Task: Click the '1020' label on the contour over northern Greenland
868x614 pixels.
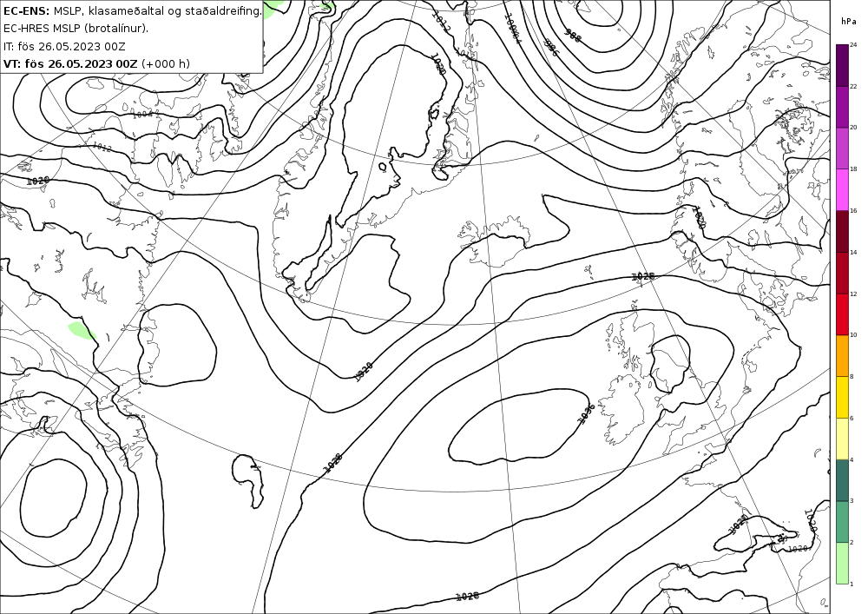Action: coord(437,63)
